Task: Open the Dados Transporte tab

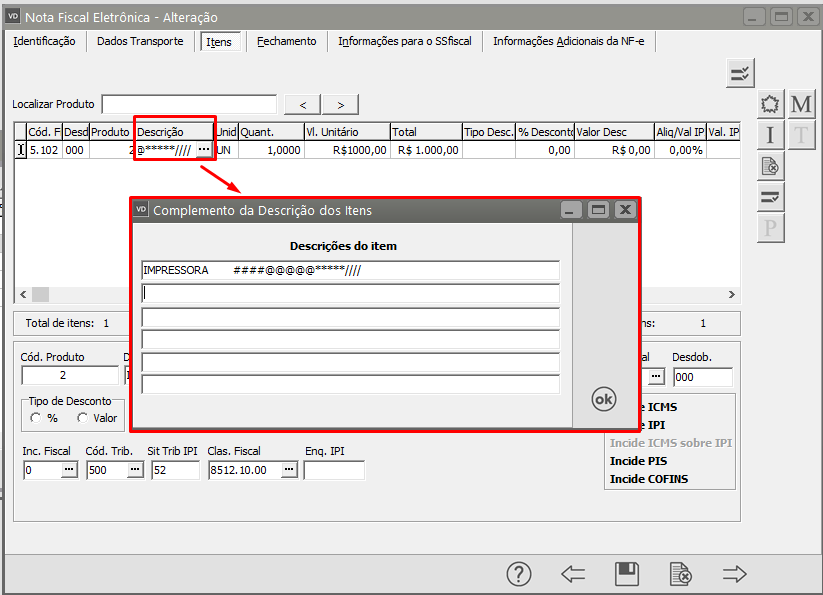Action: (x=140, y=41)
